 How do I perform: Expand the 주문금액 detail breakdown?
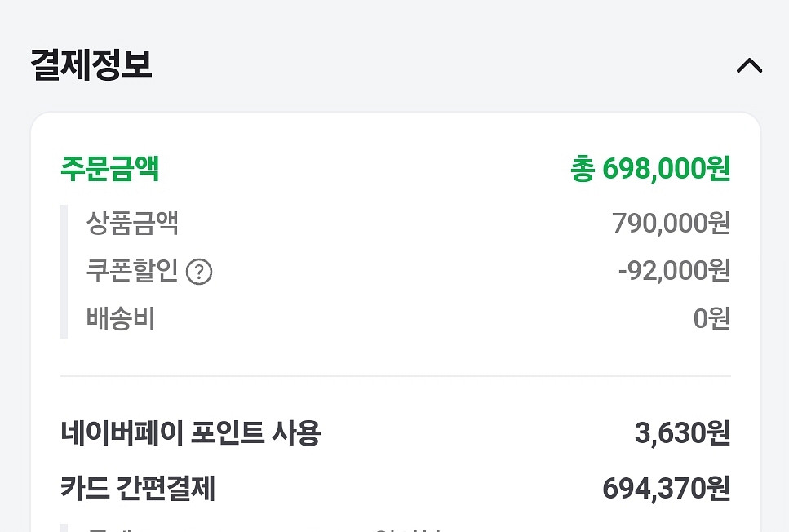coord(110,169)
